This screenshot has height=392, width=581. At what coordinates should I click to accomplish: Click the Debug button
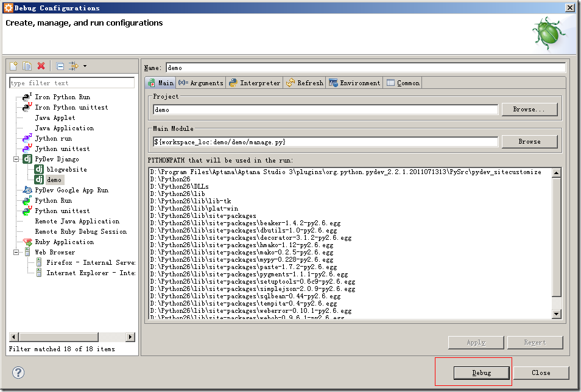coord(481,373)
